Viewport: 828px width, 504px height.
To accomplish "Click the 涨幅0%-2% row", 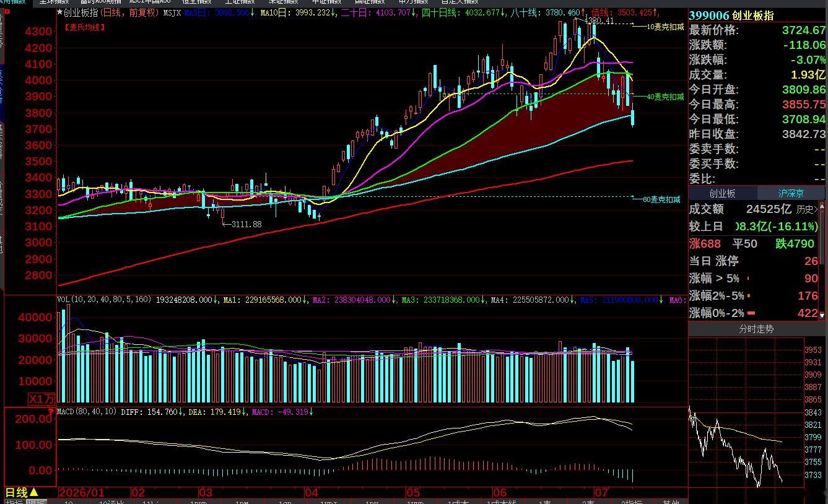I will [x=754, y=313].
